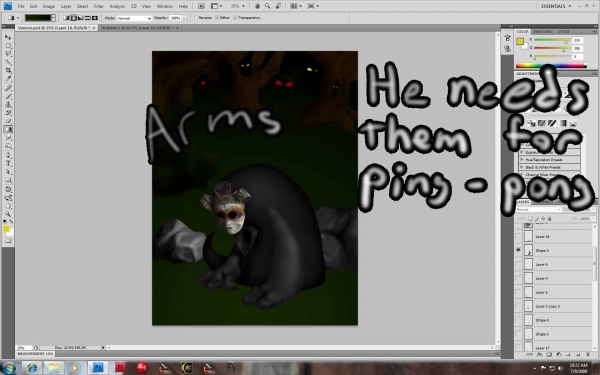The width and height of the screenshot is (600, 375).
Task: Select the Eyedropper tool
Action: (8, 79)
